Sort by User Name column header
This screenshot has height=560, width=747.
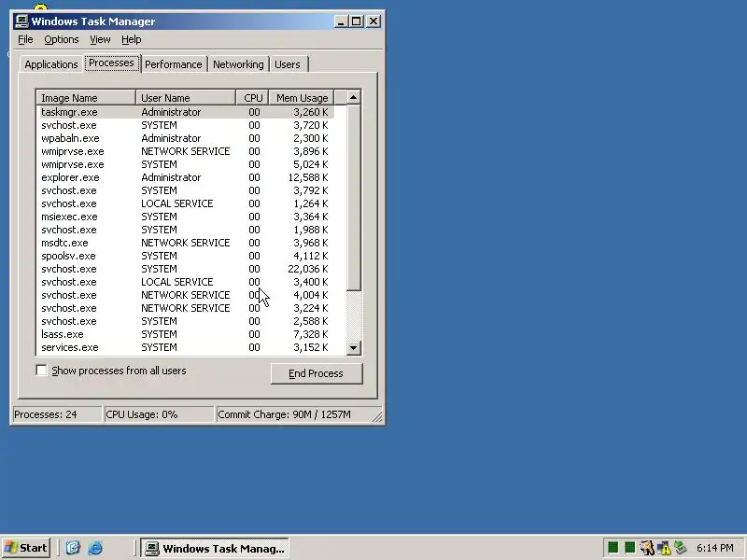point(186,98)
